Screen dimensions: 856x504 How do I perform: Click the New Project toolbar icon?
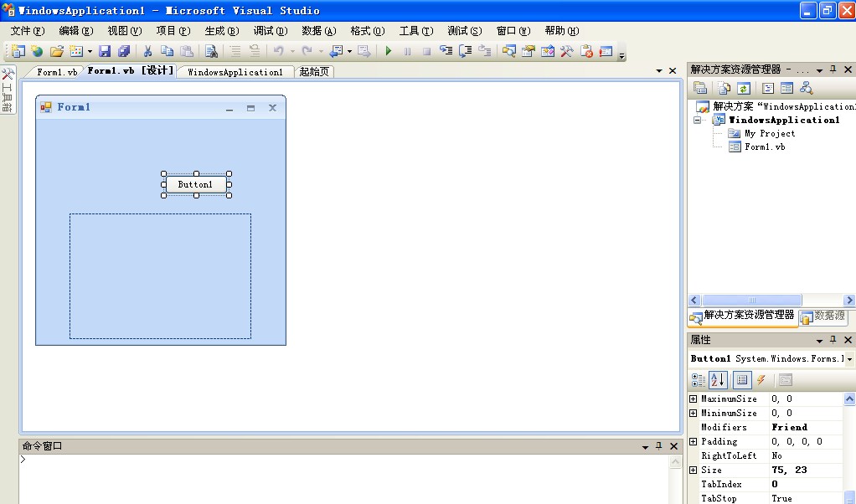point(18,51)
